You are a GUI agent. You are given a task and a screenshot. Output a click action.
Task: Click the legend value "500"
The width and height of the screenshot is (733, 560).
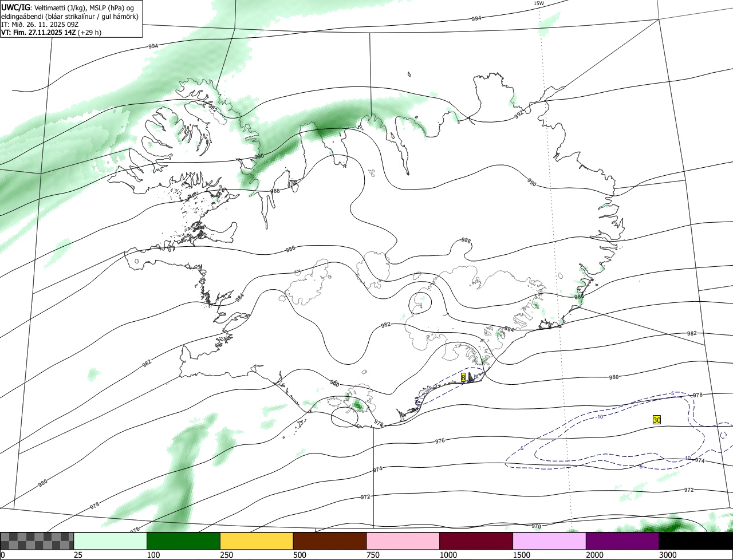[299, 555]
